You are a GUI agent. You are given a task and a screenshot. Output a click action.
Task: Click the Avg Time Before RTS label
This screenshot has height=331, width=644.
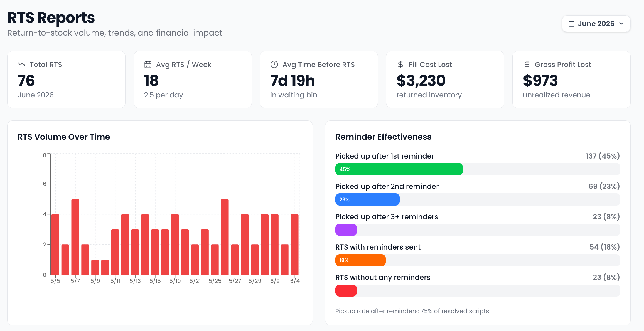318,65
